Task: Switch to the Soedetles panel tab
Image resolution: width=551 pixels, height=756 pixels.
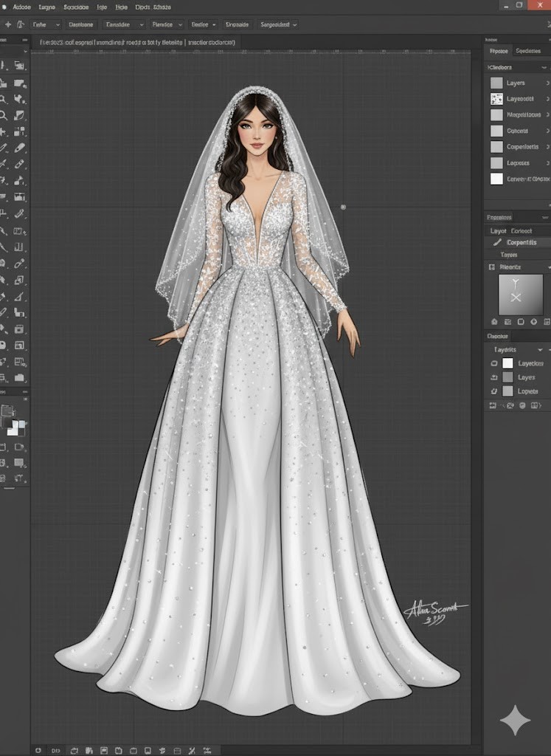Action: tap(527, 51)
